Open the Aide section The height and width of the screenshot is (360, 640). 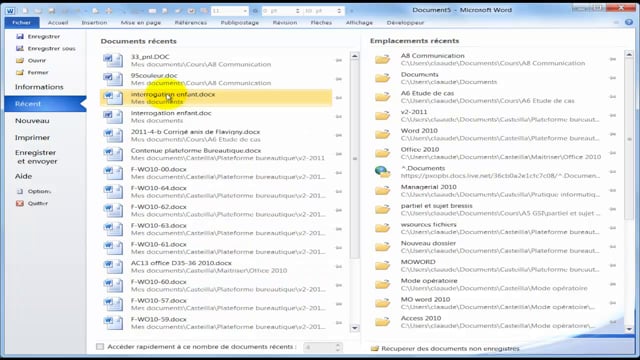click(23, 176)
